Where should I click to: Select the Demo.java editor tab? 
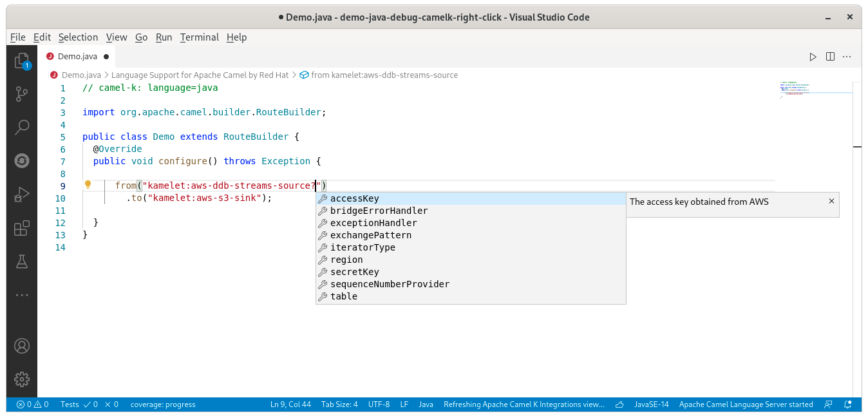[x=76, y=56]
